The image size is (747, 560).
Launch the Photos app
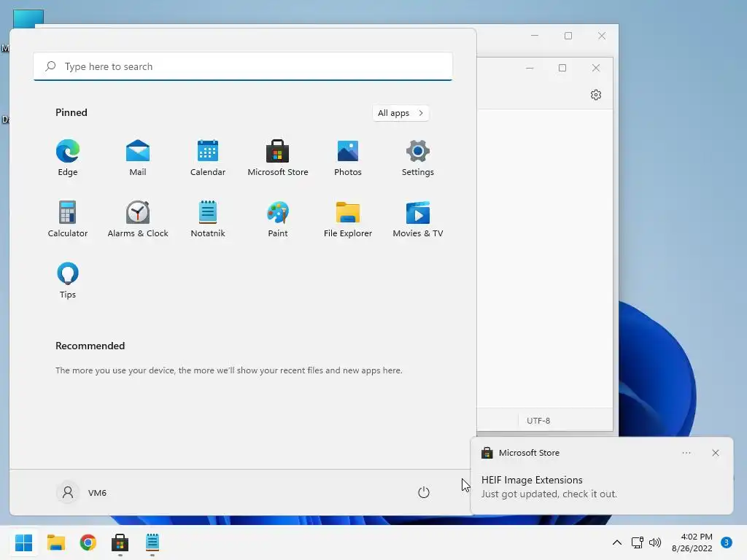pyautogui.click(x=348, y=158)
